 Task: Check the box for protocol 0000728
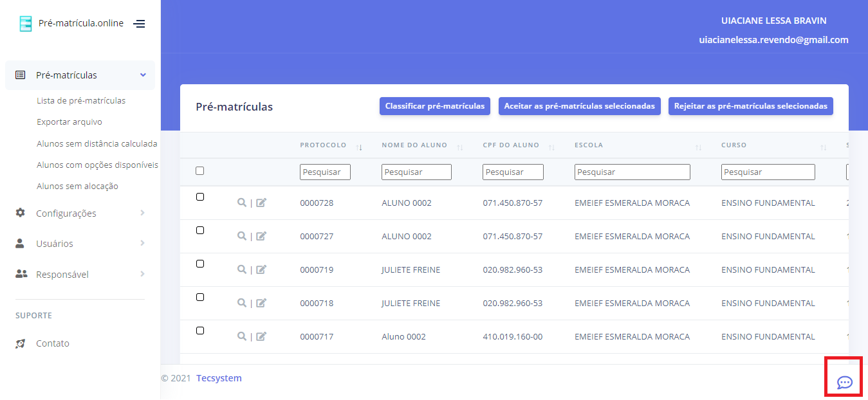point(199,197)
